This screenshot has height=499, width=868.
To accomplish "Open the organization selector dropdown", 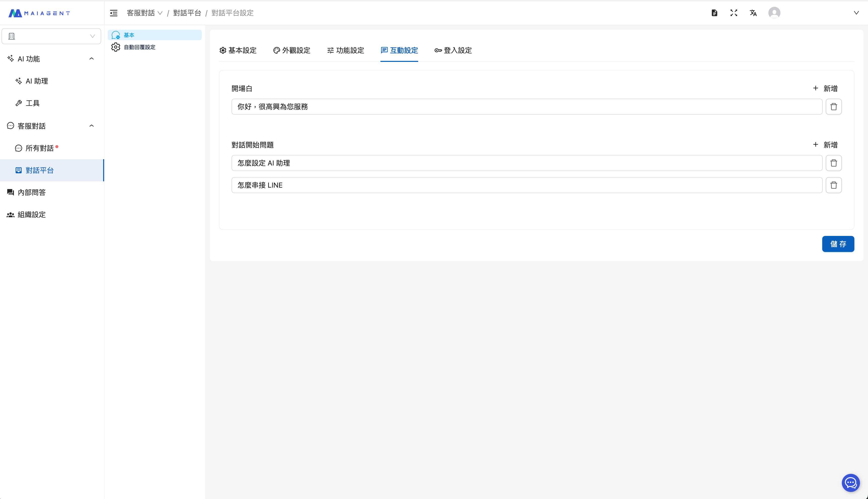I will 51,36.
